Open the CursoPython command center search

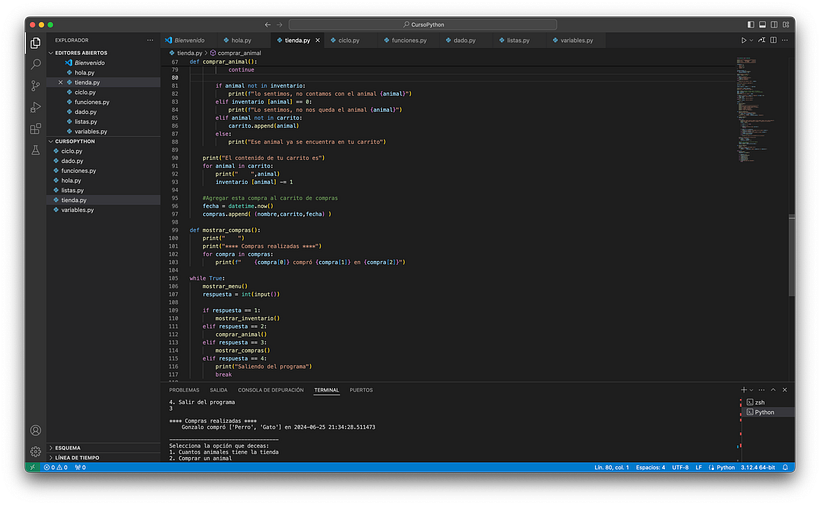423,25
